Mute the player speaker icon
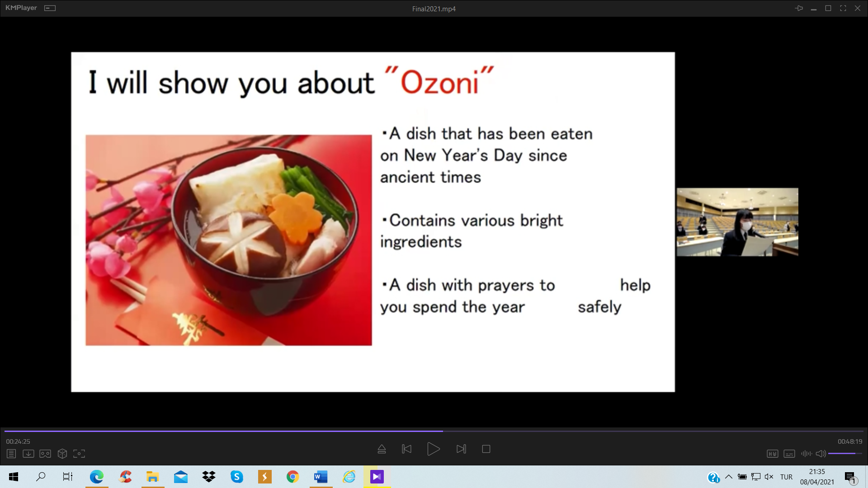Image resolution: width=868 pixels, height=488 pixels. click(x=821, y=454)
